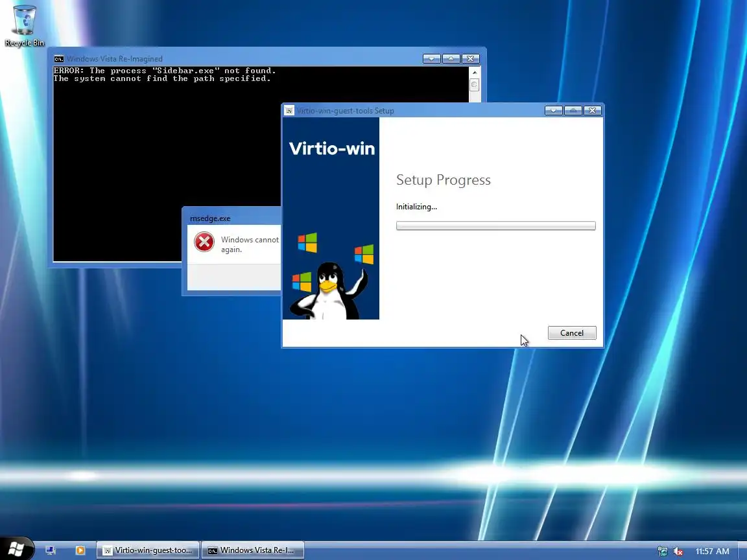Minimize the Windows Vista Re-Imagined console window
The width and height of the screenshot is (747, 560).
click(432, 58)
